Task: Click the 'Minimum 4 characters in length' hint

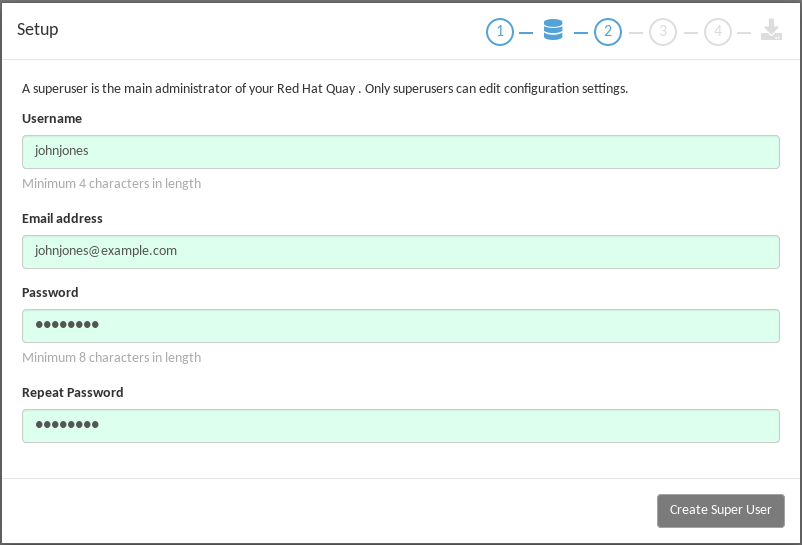Action: coord(111,184)
